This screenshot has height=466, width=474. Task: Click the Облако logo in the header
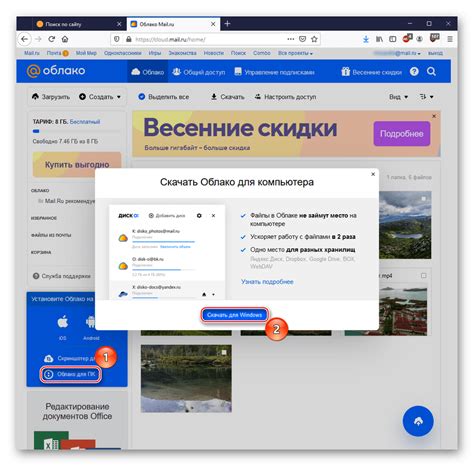[x=56, y=71]
